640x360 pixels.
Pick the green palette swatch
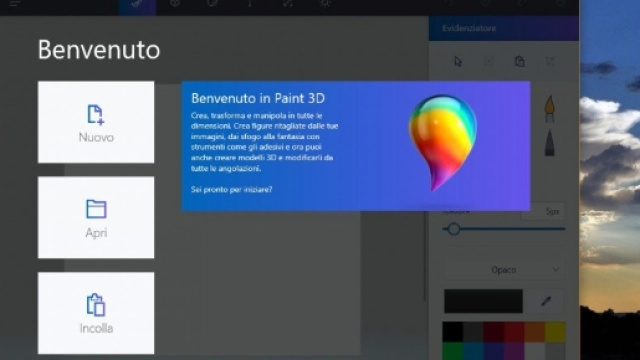coord(453,351)
